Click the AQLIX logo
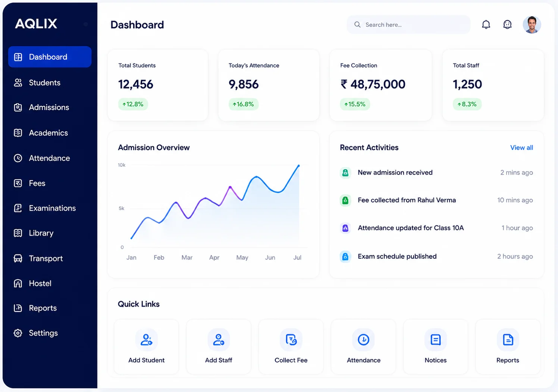 click(x=36, y=24)
